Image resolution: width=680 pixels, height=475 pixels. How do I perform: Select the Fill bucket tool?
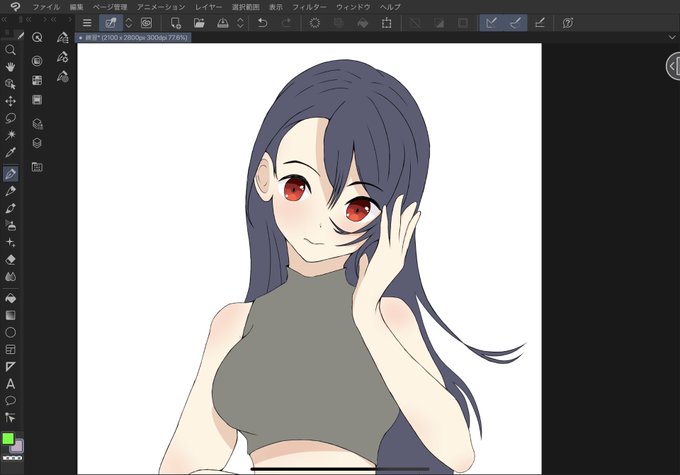[x=10, y=298]
